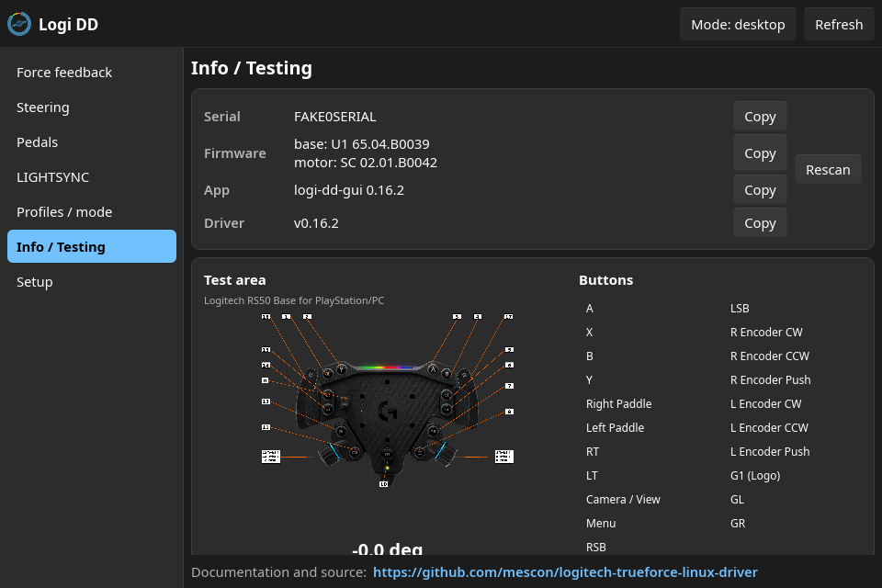Click the GL button indicator
This screenshot has height=588, width=882.
point(737,500)
